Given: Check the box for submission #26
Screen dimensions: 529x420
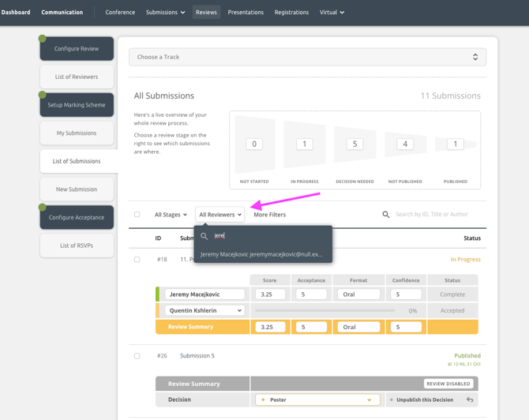Looking at the screenshot, I should 137,356.
